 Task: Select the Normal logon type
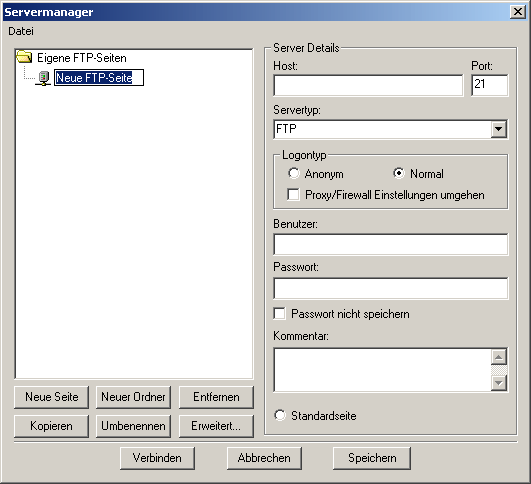coord(399,173)
